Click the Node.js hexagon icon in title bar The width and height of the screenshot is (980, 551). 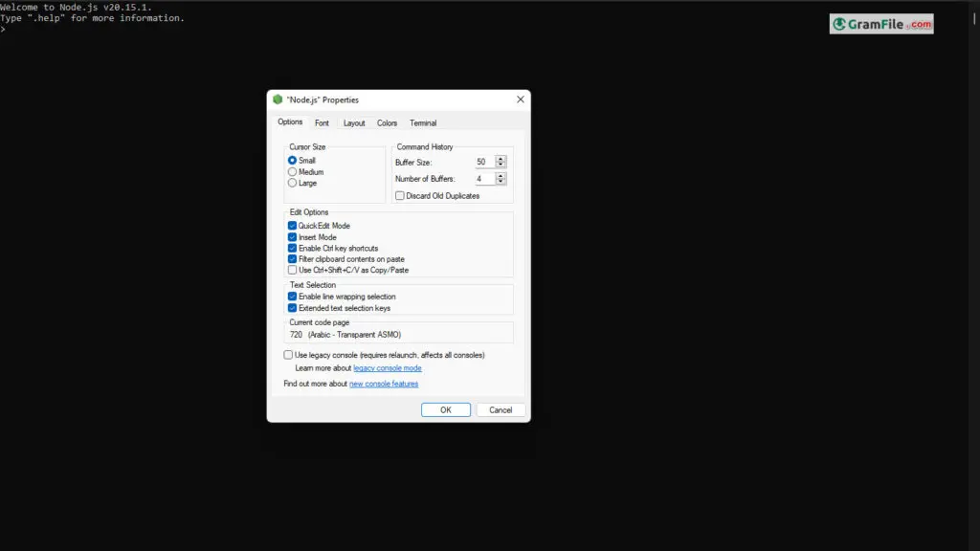coord(278,99)
